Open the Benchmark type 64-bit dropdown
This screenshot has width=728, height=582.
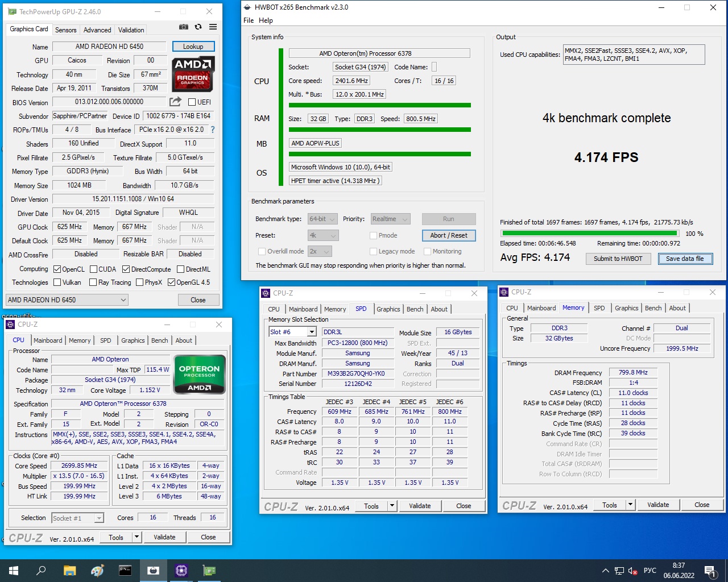[323, 219]
